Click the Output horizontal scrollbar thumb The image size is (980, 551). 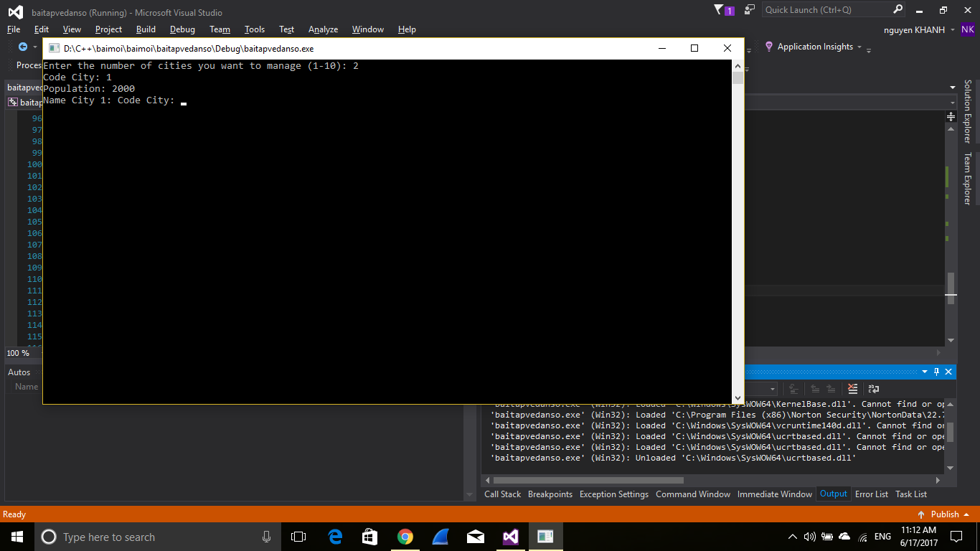click(588, 481)
